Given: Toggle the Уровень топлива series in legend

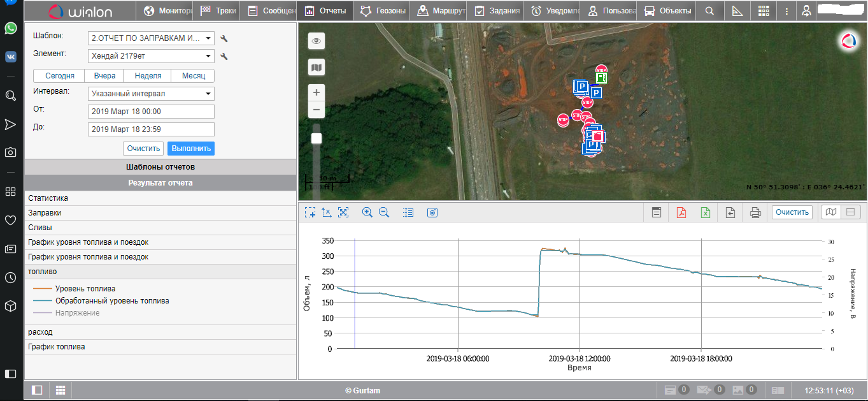Looking at the screenshot, I should coord(85,289).
